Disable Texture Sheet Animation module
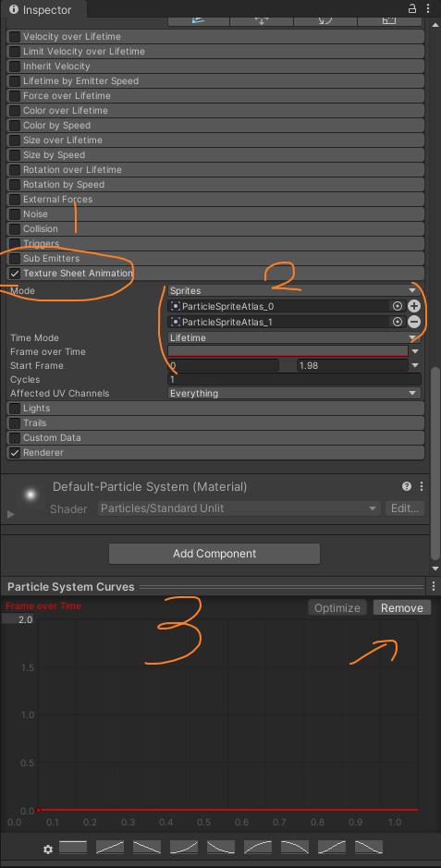 pyautogui.click(x=15, y=274)
